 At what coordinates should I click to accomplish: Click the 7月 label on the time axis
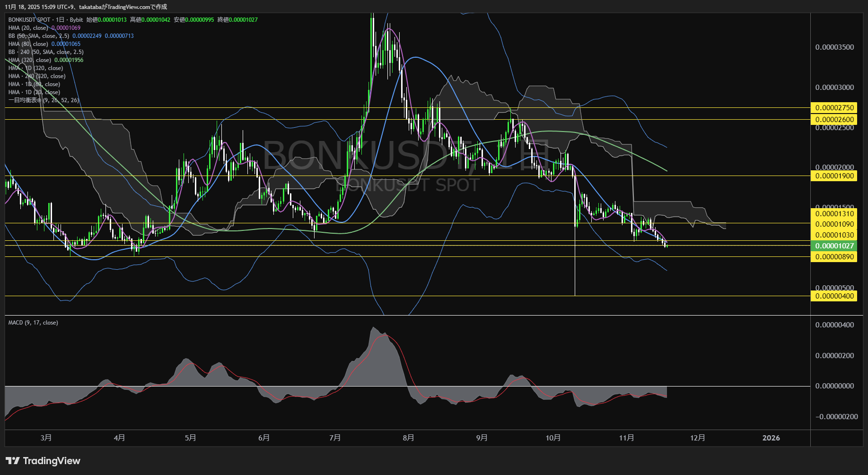335,438
